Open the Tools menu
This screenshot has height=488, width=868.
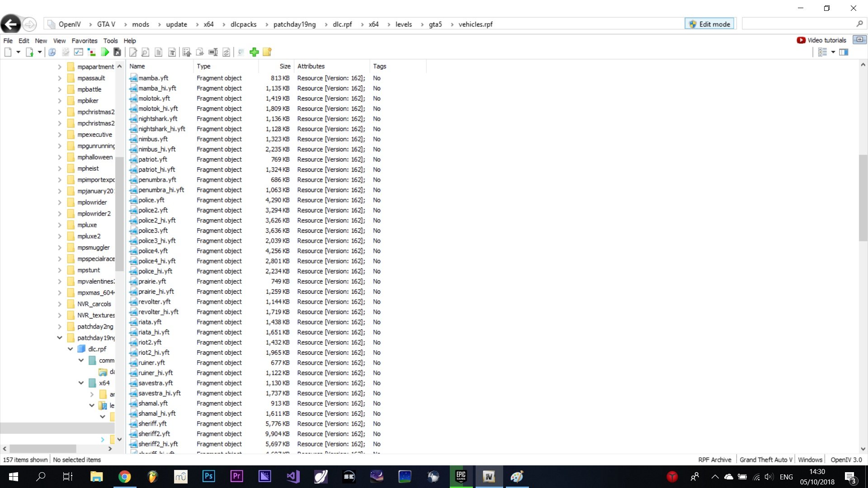[x=110, y=41]
